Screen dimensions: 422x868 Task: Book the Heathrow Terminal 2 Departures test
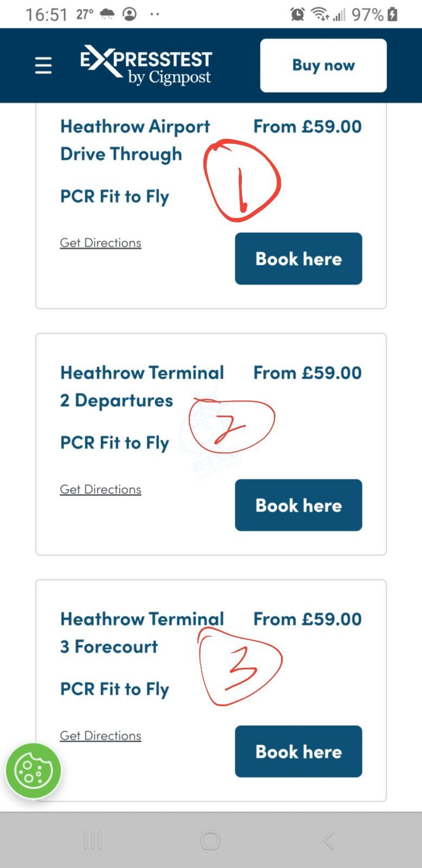pos(298,505)
